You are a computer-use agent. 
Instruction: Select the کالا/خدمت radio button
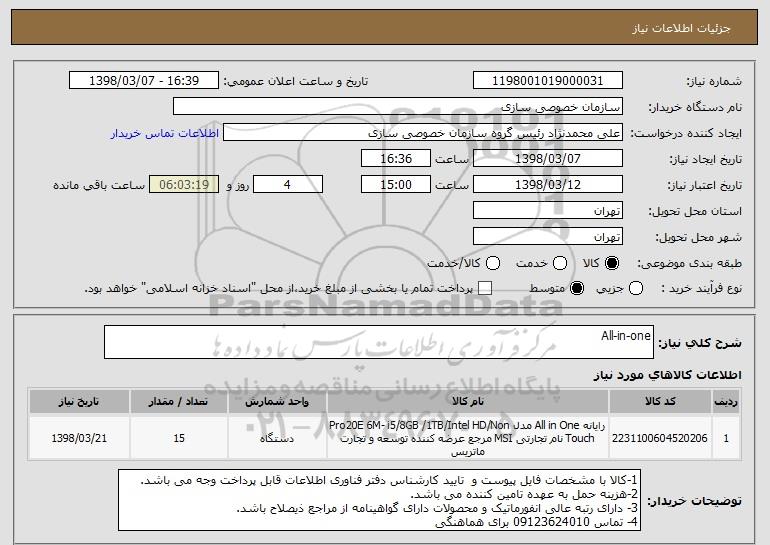click(493, 264)
